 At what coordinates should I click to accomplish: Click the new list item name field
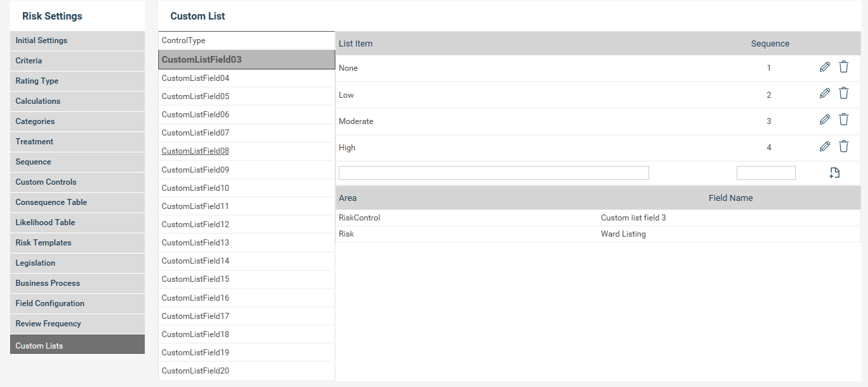tap(494, 173)
